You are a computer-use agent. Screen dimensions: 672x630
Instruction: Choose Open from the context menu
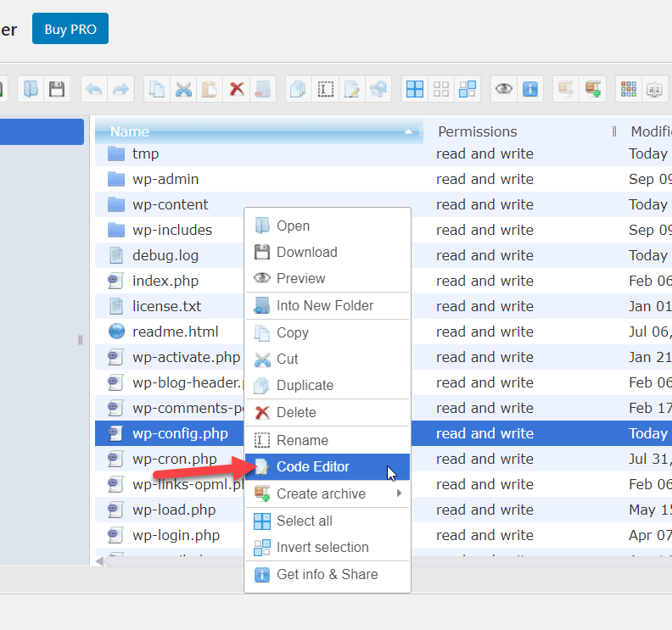[x=328, y=226]
